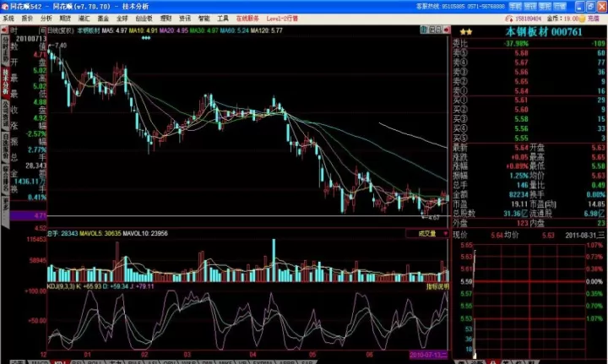Image resolution: width=608 pixels, height=364 pixels.
Task: Click the two yellow stars rating icon
Action: point(466,32)
